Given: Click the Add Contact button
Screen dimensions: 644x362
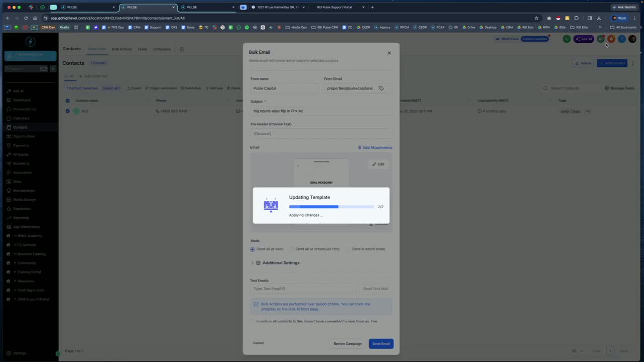Looking at the screenshot, I should click(612, 63).
